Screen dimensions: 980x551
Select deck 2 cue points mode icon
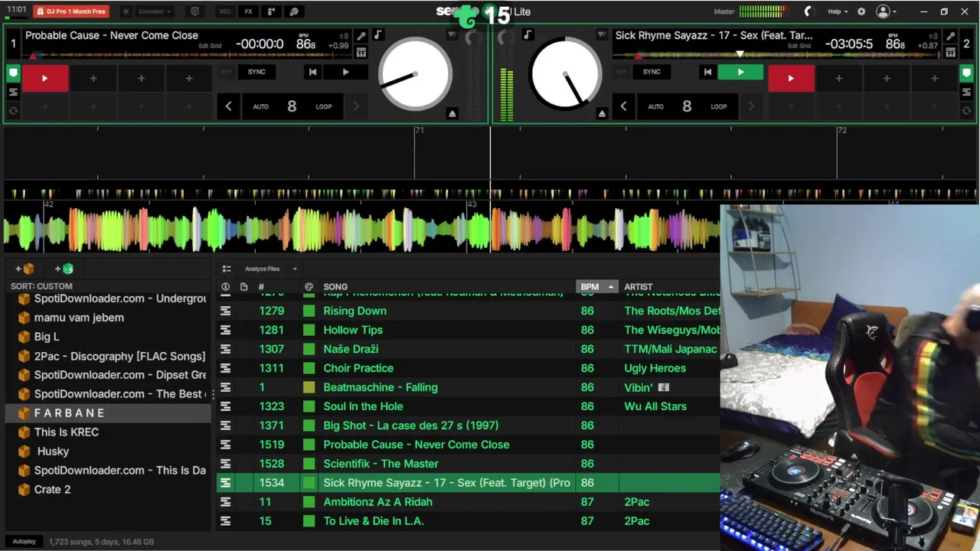point(966,74)
